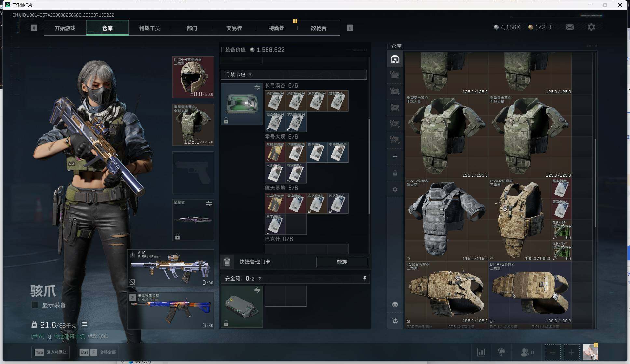630x364 pixels.
Task: Click the 骇爪 operator name
Action: pyautogui.click(x=43, y=291)
